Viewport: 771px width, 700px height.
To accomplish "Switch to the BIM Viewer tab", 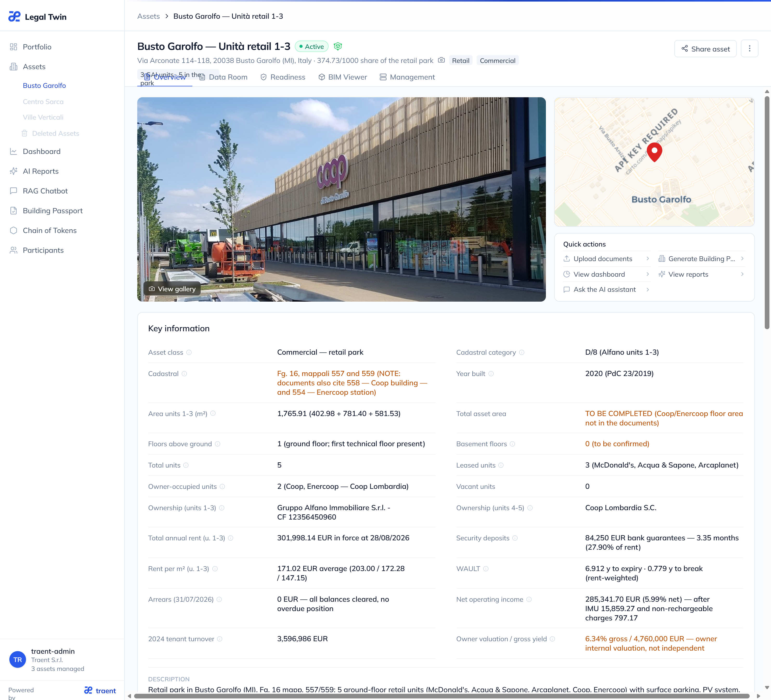I will (343, 77).
